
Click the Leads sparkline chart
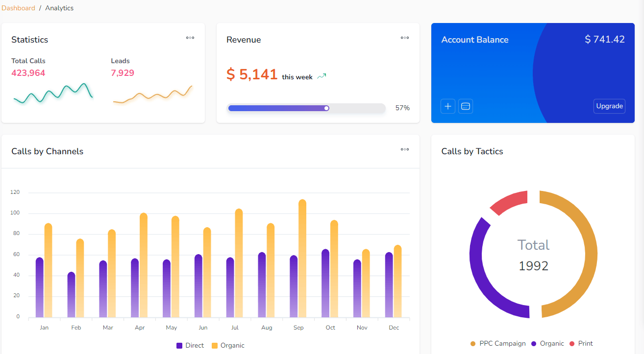tap(152, 94)
